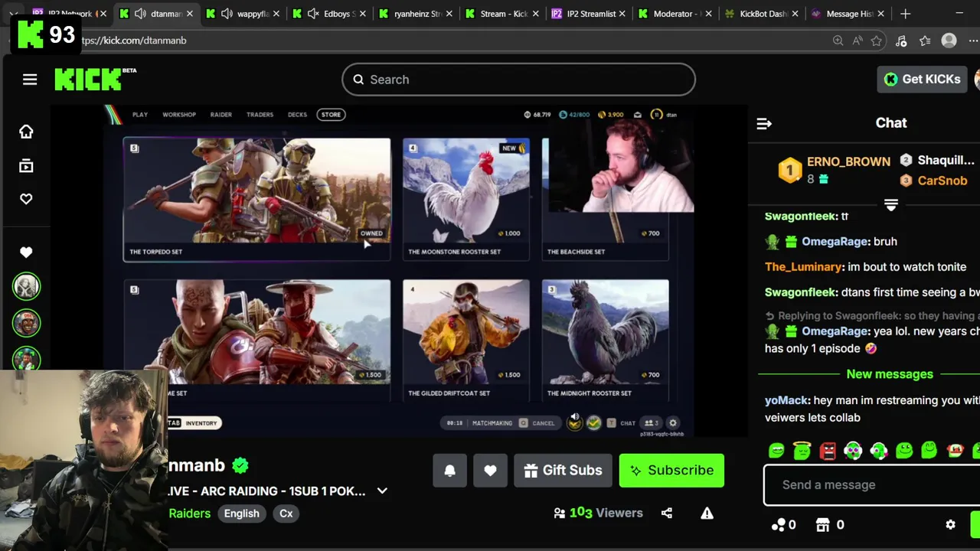Open the chat shop icon

point(823,525)
